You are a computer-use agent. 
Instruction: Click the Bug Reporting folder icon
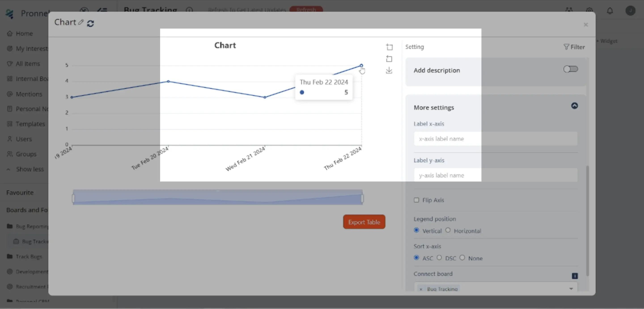coord(10,226)
